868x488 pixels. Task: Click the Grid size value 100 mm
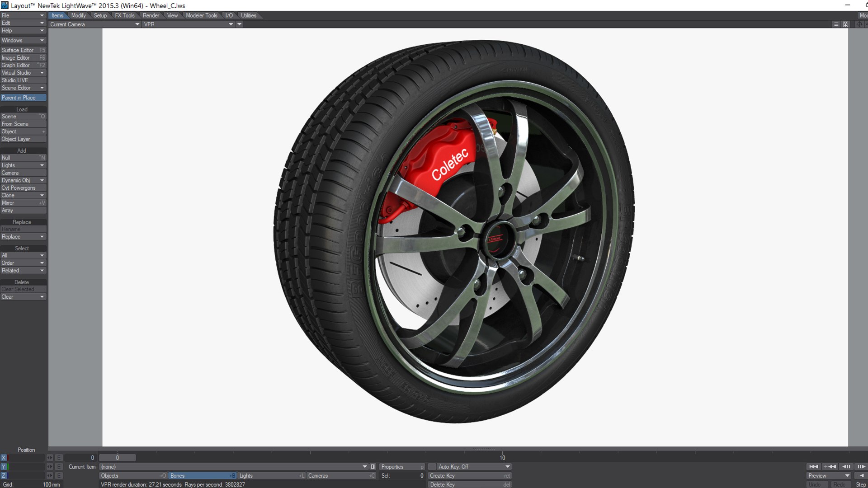(x=51, y=485)
